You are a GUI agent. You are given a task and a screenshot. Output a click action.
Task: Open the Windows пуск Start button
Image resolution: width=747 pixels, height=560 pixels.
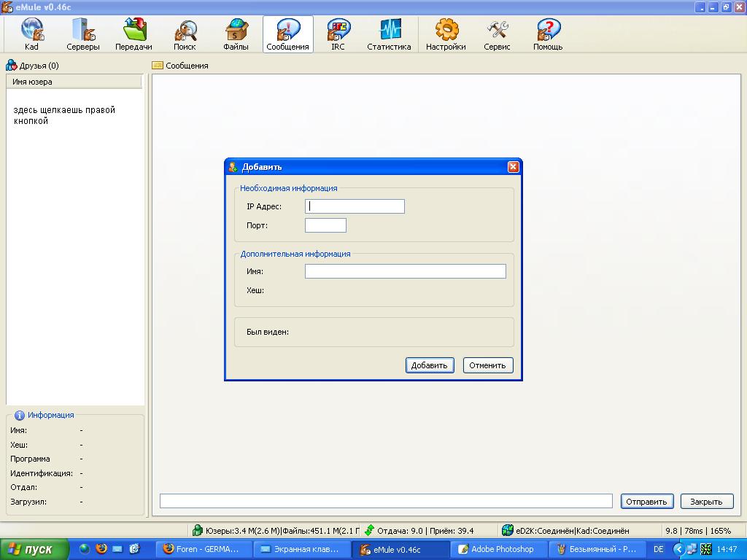tap(34, 549)
